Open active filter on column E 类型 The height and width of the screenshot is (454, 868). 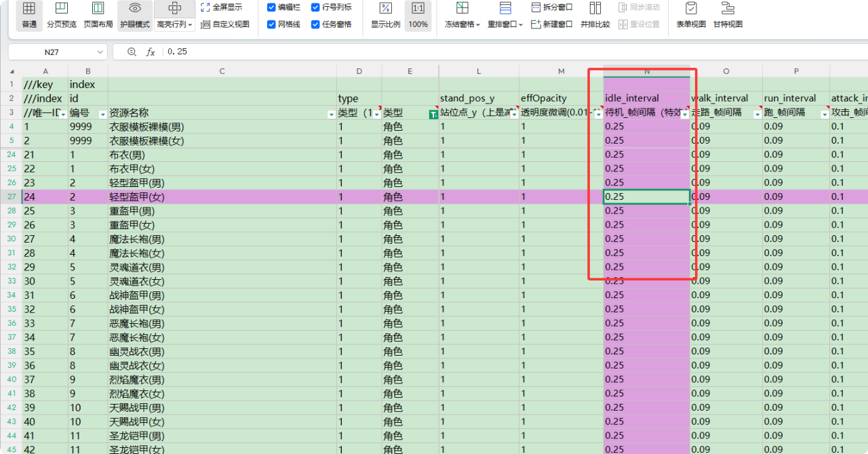[433, 115]
